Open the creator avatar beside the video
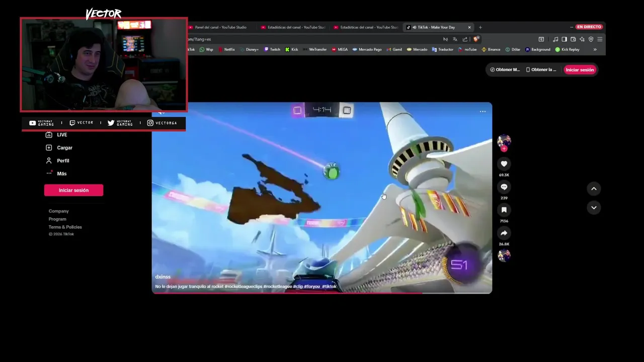The image size is (644, 362). [x=504, y=140]
